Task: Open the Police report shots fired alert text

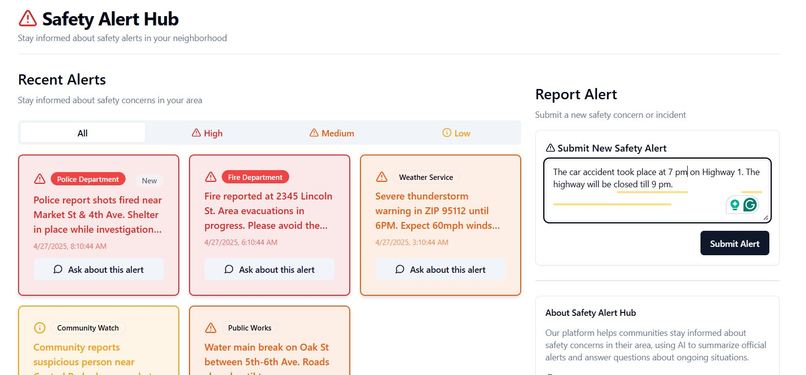Action: tap(98, 215)
